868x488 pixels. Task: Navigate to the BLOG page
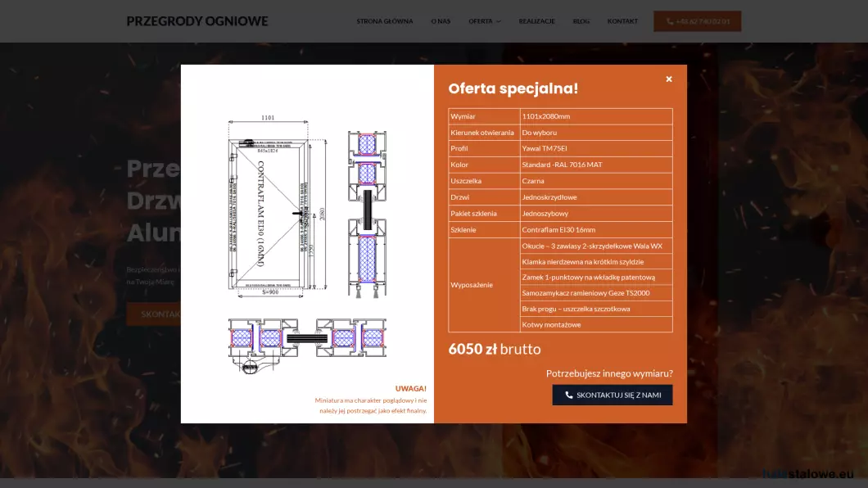[581, 21]
